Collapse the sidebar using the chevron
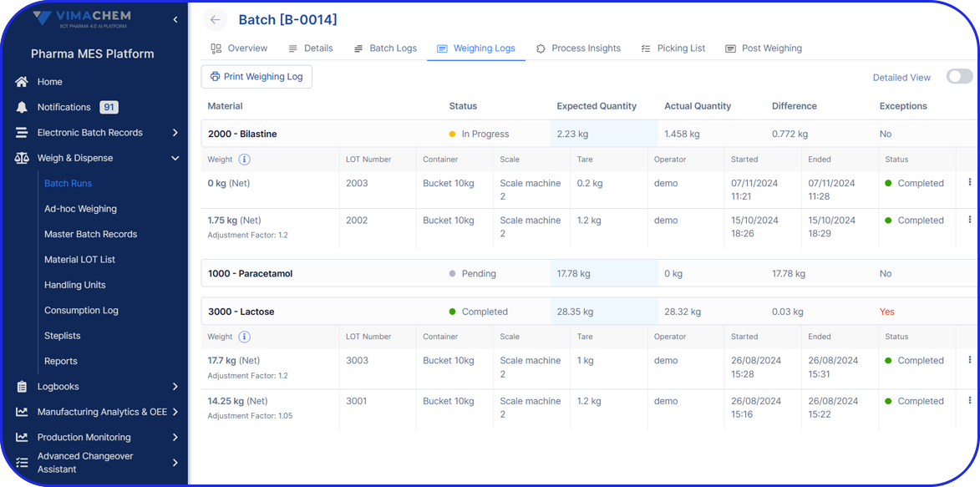 pyautogui.click(x=175, y=19)
